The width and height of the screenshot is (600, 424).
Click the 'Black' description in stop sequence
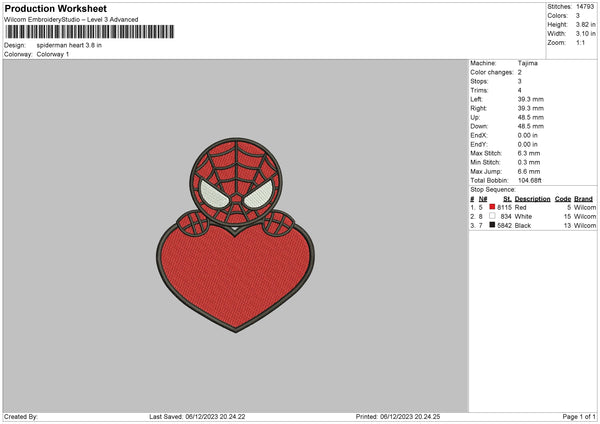523,226
